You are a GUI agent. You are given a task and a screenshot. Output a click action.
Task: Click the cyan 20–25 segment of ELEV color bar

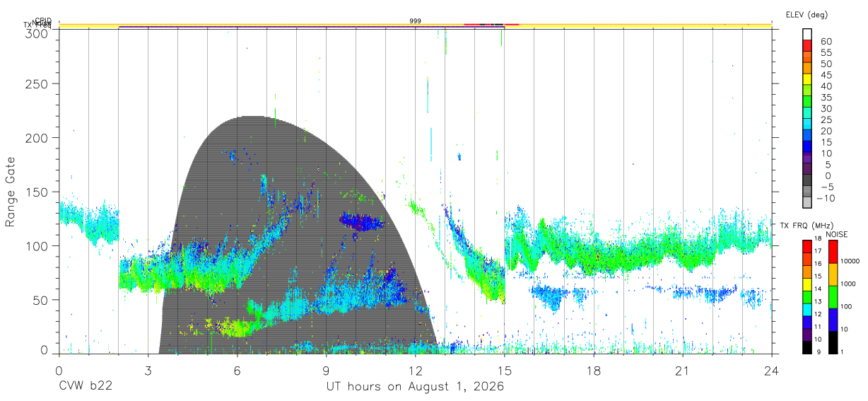[x=808, y=125]
